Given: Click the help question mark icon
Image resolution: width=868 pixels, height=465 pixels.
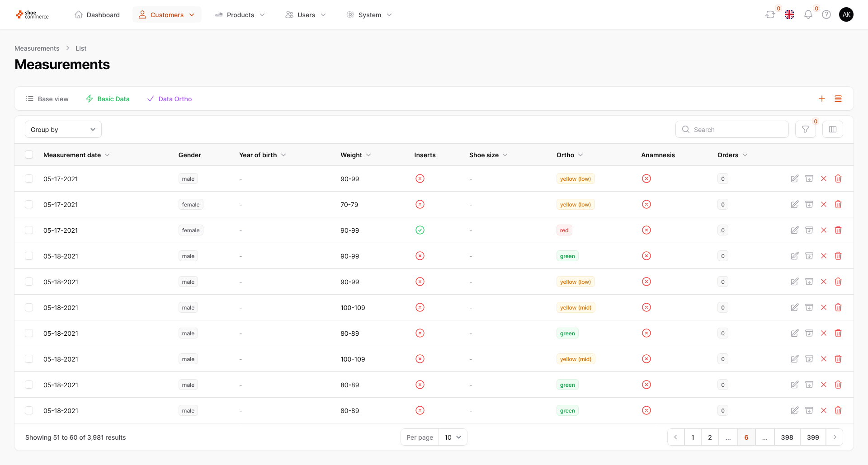Looking at the screenshot, I should [x=826, y=15].
